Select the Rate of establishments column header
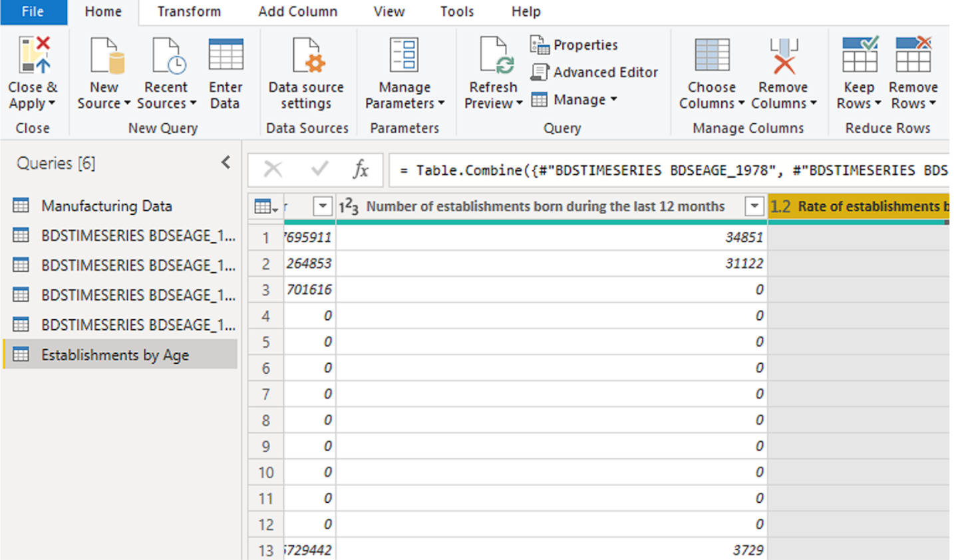 (859, 207)
